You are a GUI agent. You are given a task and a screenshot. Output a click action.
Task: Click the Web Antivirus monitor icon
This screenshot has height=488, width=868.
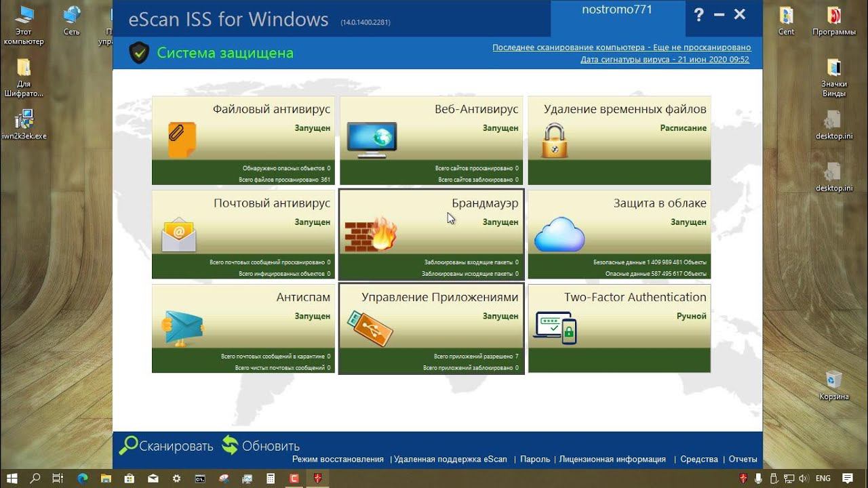point(372,140)
